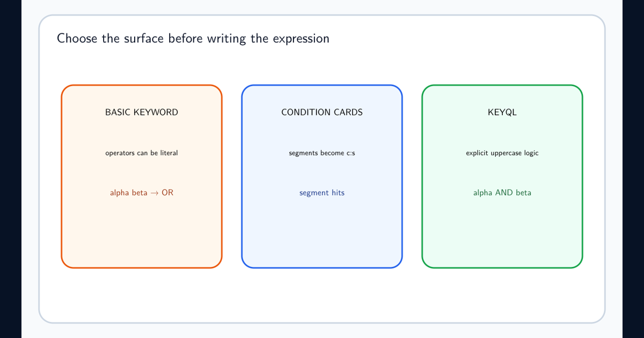Click the word AND in green card
The height and width of the screenshot is (338, 644).
[x=504, y=193]
